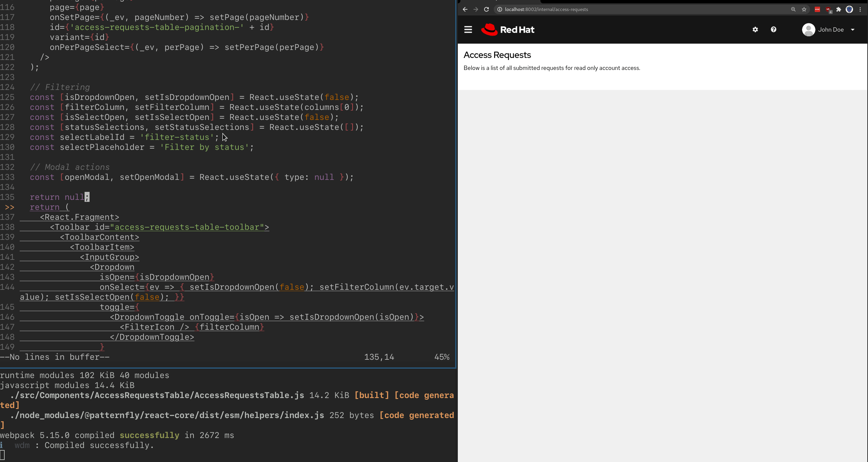This screenshot has width=868, height=462.
Task: Open the red password manager extension
Action: 817,9
